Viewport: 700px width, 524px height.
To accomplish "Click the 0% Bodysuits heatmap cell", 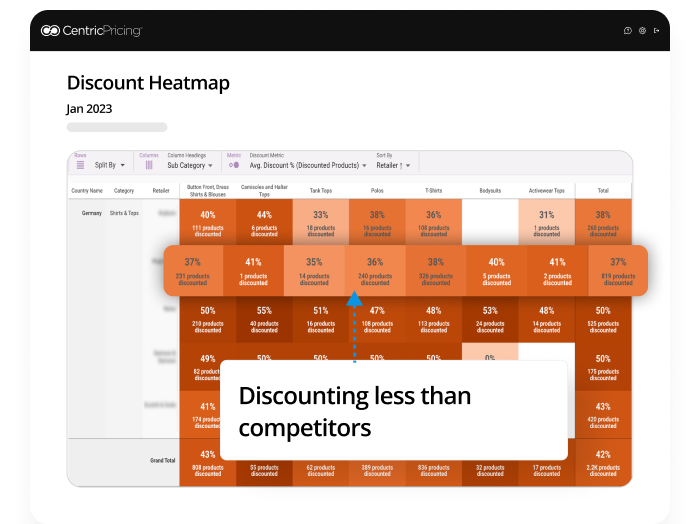I will 490,358.
